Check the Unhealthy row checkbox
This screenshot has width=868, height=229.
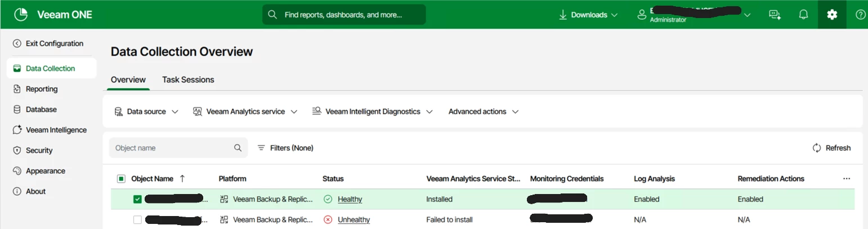137,219
